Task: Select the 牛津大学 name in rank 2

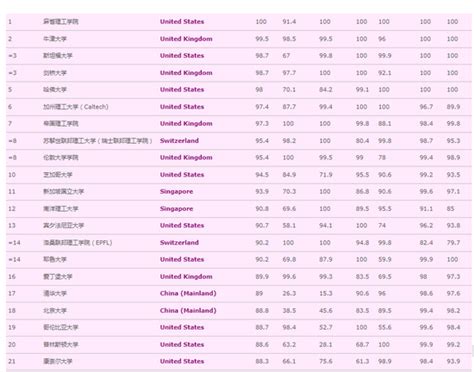Action: 55,39
